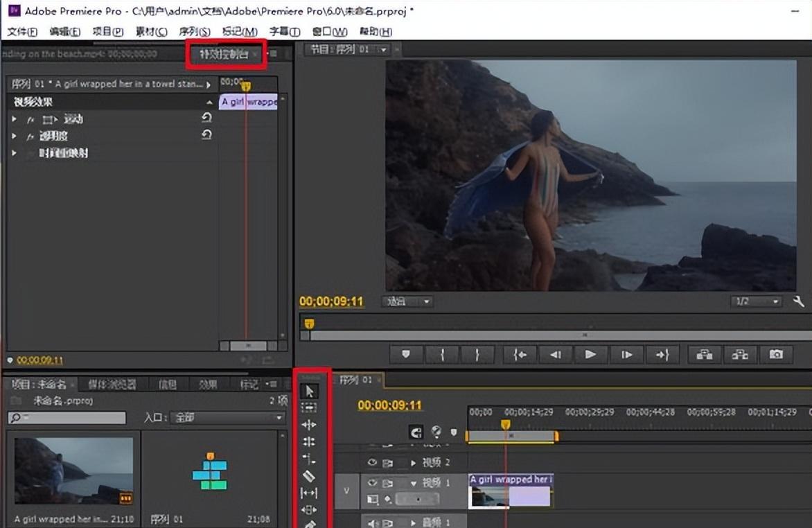The image size is (812, 528).
Task: Select the Slip tool
Action: tap(309, 493)
